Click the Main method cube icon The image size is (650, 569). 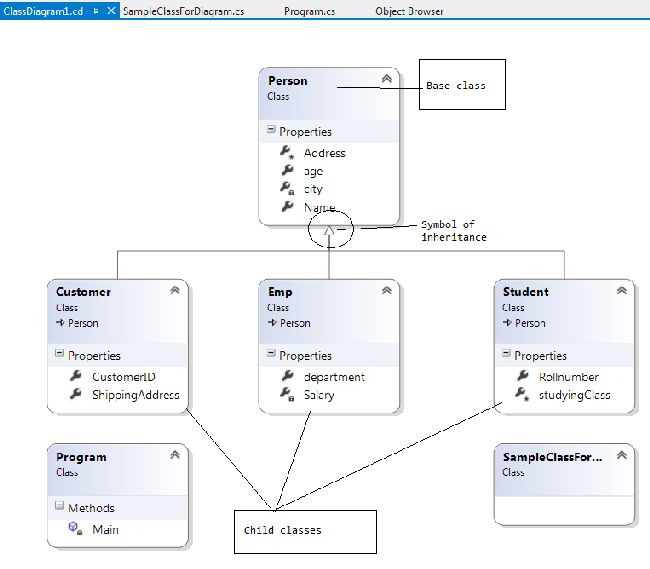pyautogui.click(x=75, y=528)
